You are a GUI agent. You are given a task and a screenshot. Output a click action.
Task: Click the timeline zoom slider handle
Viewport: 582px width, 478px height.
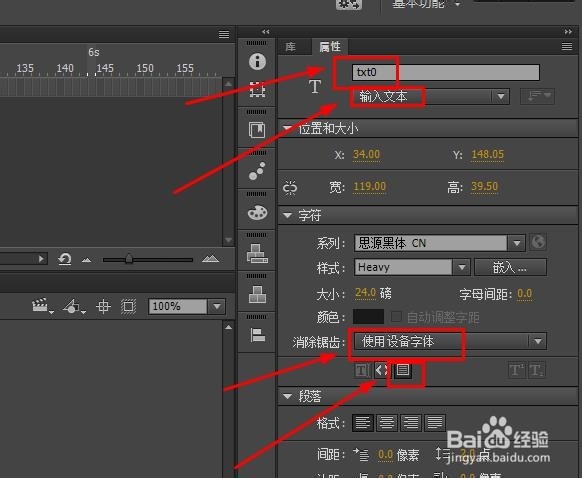129,259
